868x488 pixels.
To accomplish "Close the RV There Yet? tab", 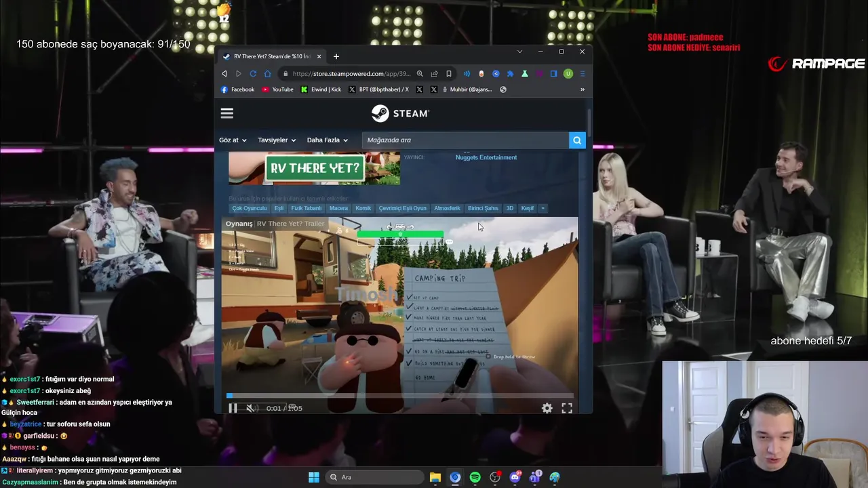I will tap(319, 56).
